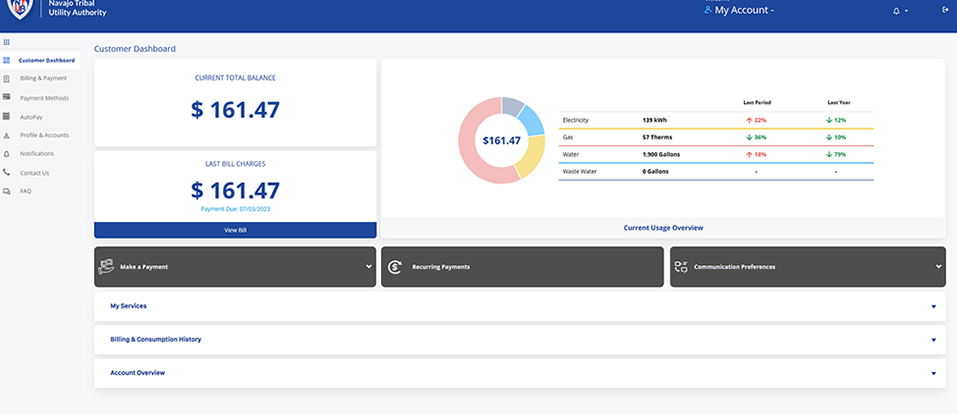Click the Payment Methods card icon in the sidebar
Screen dimensions: 957x414
pyautogui.click(x=7, y=97)
